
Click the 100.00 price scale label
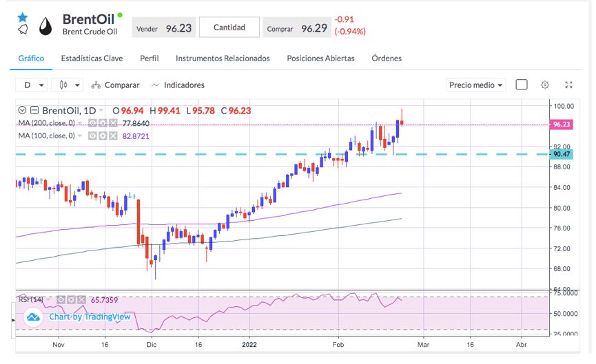pos(564,106)
